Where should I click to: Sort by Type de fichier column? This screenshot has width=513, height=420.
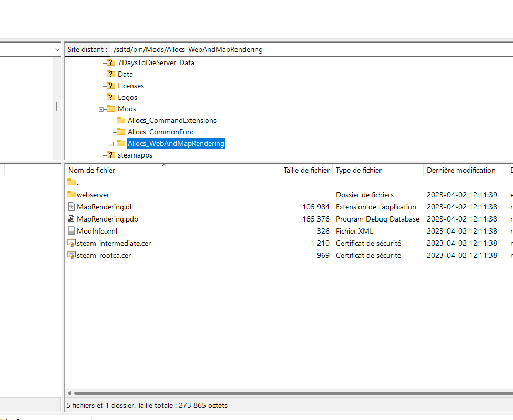378,170
